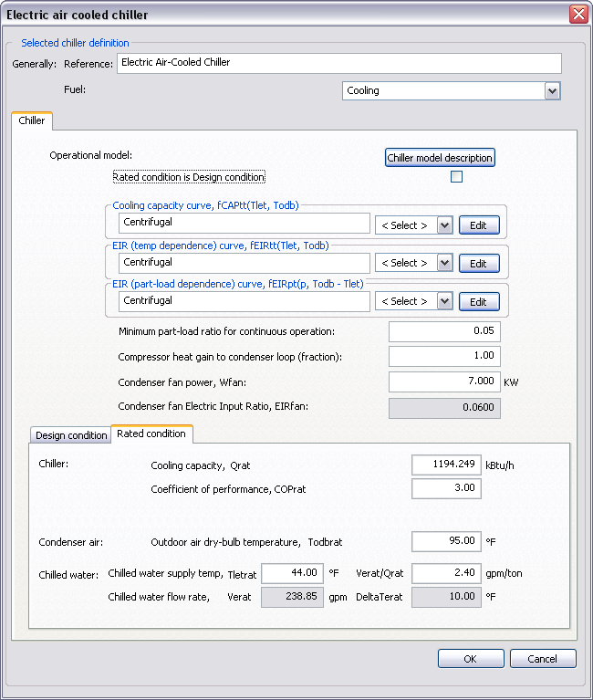Click the Reference name input field
The height and width of the screenshot is (700, 593).
pos(338,63)
